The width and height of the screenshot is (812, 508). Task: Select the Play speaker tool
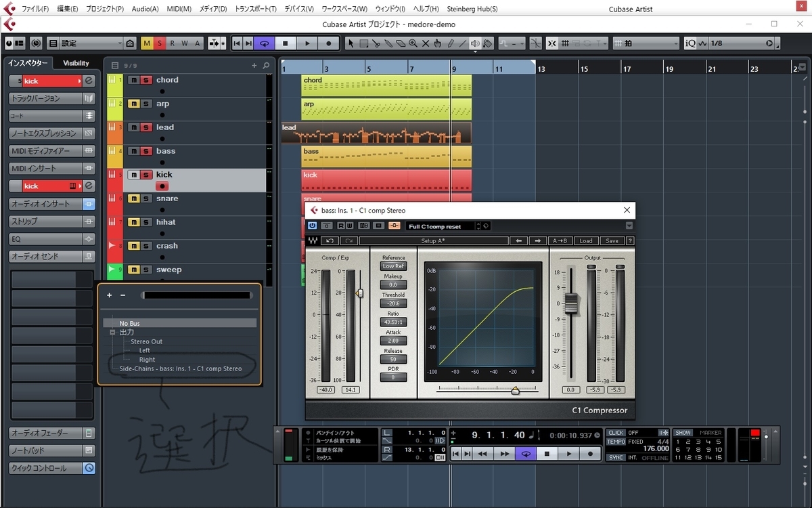[x=476, y=43]
